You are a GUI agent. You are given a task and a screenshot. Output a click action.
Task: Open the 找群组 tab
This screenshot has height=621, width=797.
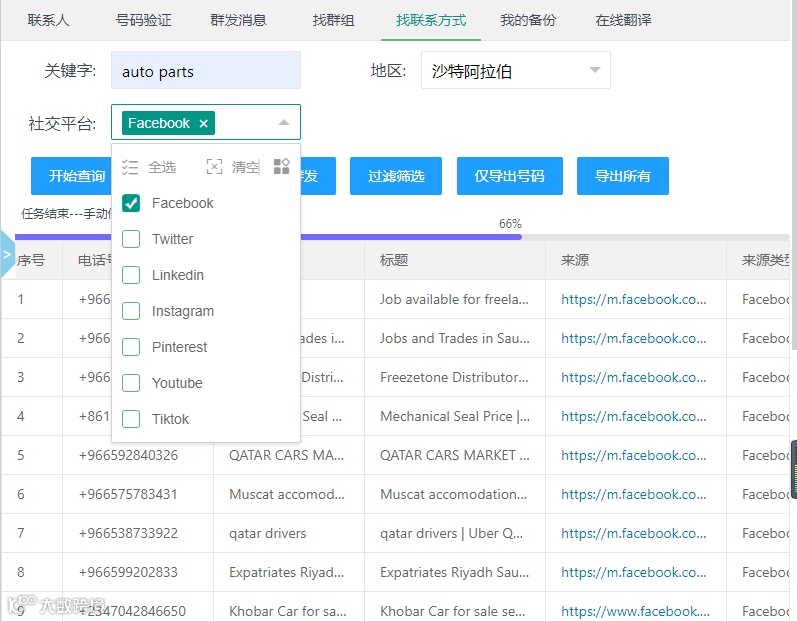point(333,20)
